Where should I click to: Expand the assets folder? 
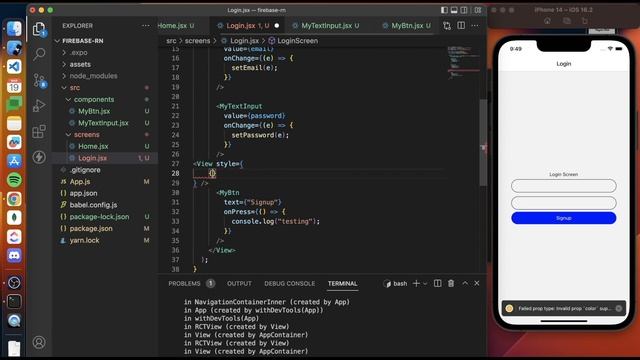(x=80, y=64)
